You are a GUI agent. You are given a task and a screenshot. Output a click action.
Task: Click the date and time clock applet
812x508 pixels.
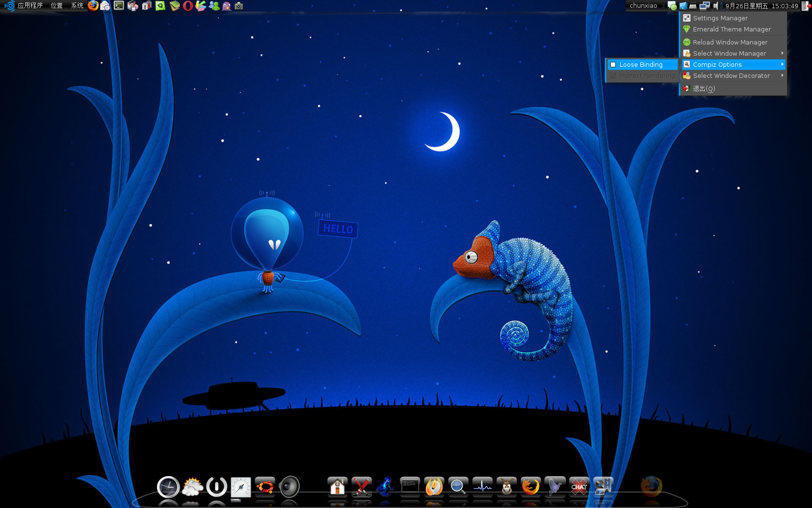[x=762, y=6]
